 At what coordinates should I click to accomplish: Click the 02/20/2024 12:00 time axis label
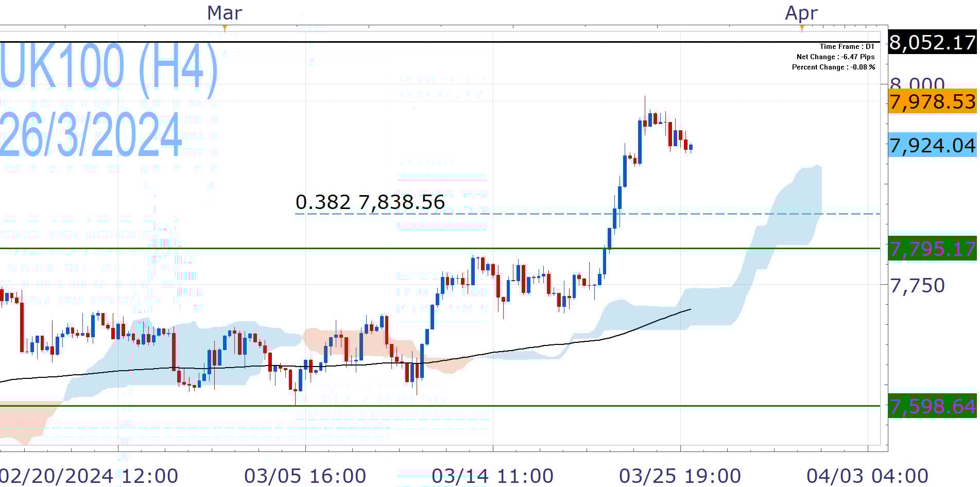89,476
